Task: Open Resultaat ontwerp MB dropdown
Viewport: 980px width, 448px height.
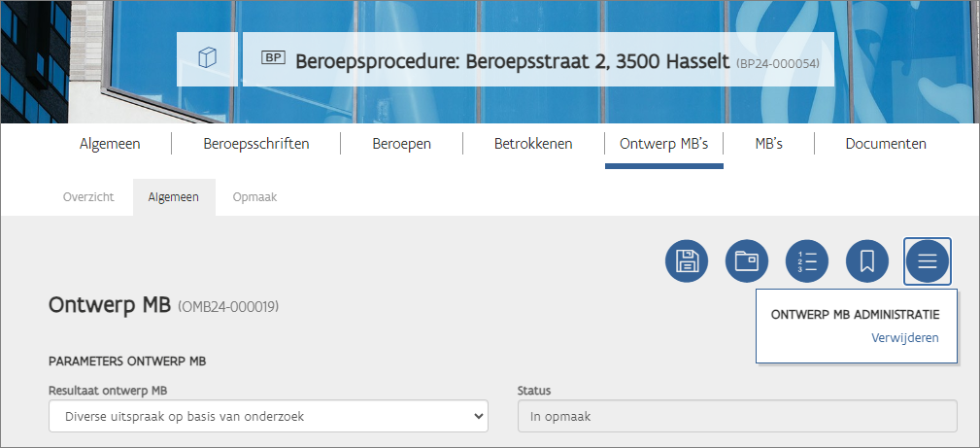Action: tap(268, 416)
